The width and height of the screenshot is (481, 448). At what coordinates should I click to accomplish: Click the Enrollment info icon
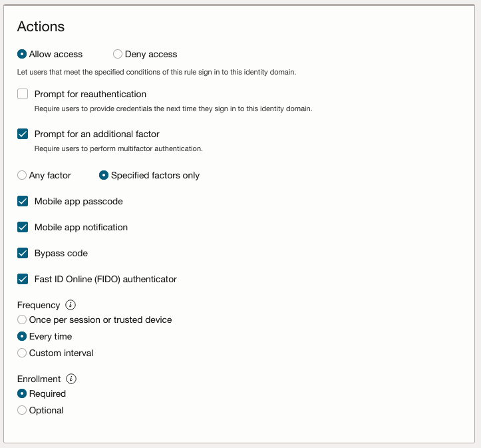tap(72, 379)
